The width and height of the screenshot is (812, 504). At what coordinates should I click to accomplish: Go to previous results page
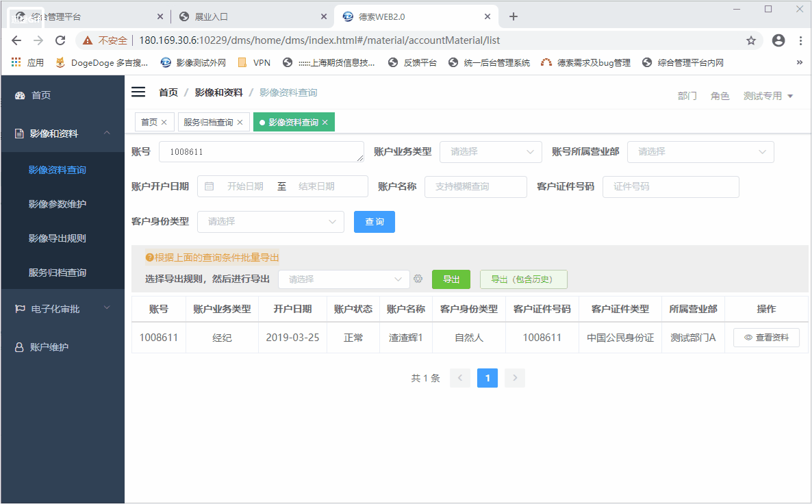pyautogui.click(x=460, y=377)
